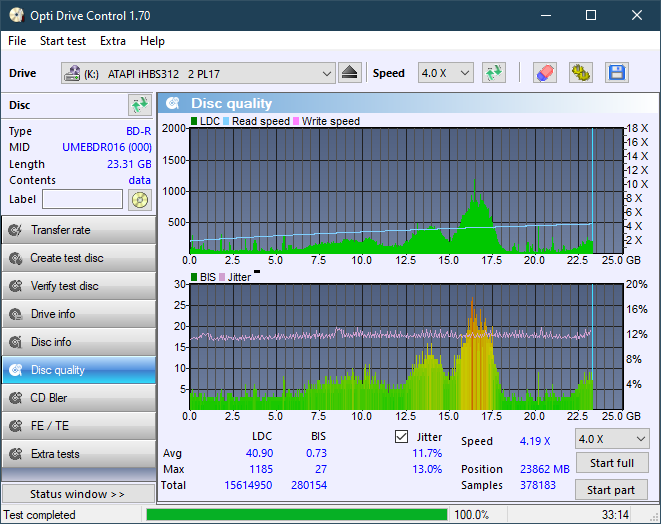Viewport: 661px width, 524px height.
Task: Click the disc refresh icon in Disc panel
Action: 139,105
